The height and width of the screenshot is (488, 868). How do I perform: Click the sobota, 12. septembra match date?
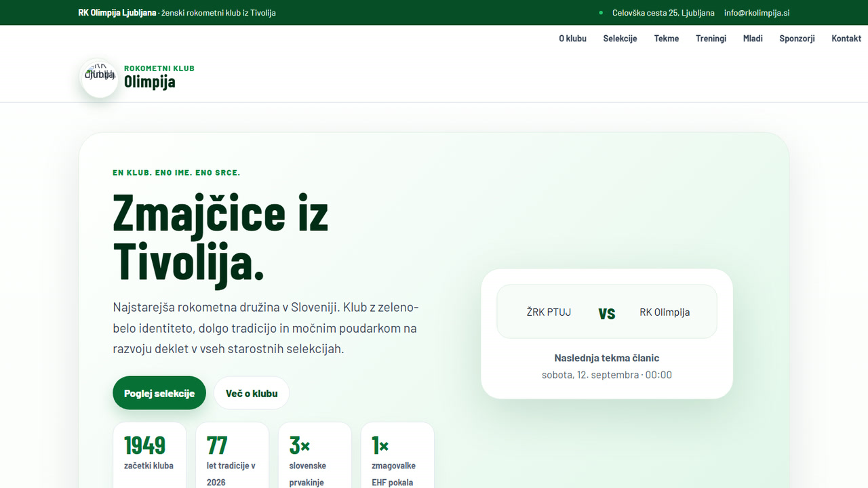click(x=607, y=375)
